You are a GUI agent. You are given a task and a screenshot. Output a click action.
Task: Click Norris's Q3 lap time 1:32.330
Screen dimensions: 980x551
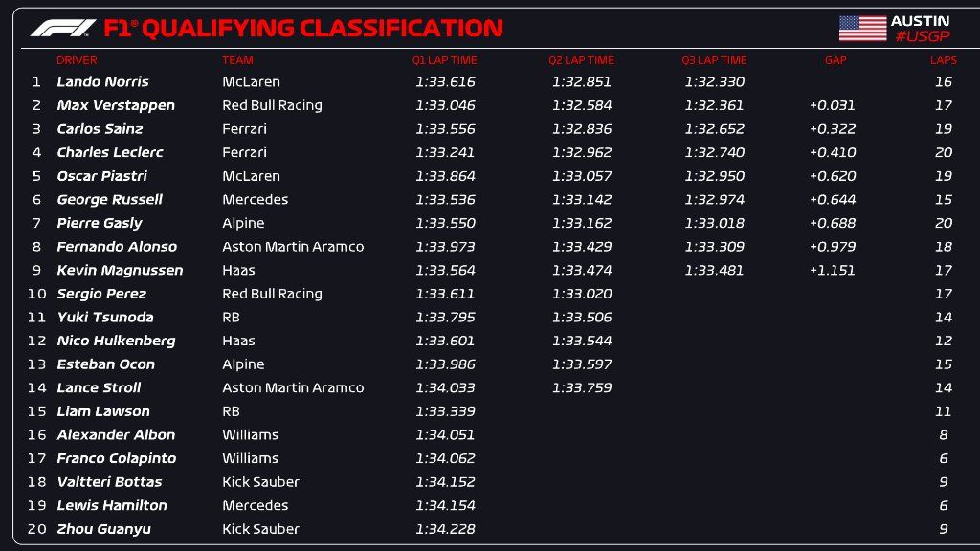pos(714,82)
